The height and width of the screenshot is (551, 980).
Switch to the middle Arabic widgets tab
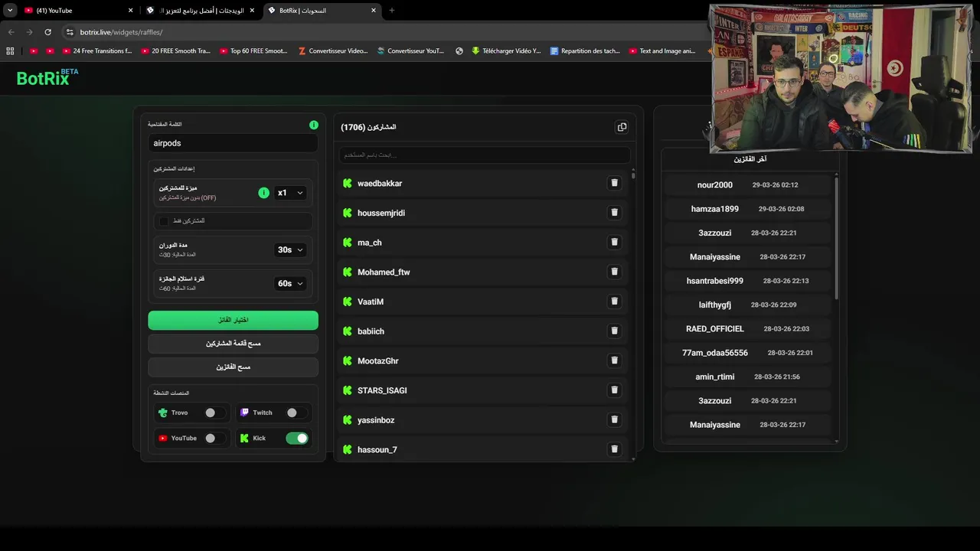pyautogui.click(x=201, y=11)
